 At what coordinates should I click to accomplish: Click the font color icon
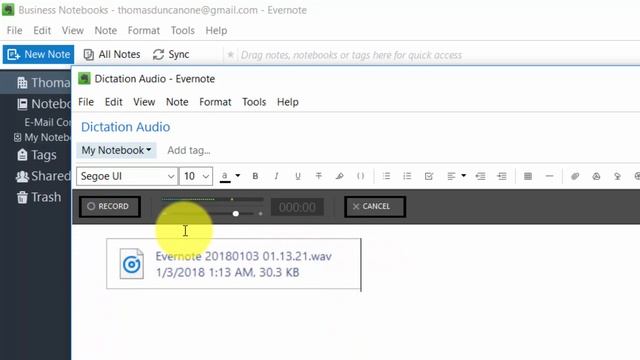(225, 176)
